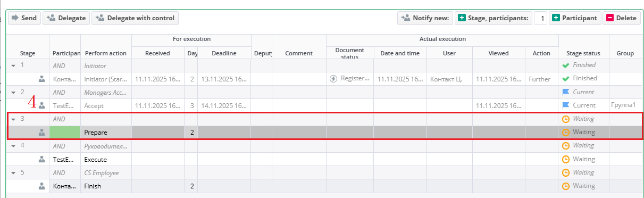The image size is (644, 198).
Task: Click clock icon in stage 3 Waiting status
Action: [x=566, y=119]
